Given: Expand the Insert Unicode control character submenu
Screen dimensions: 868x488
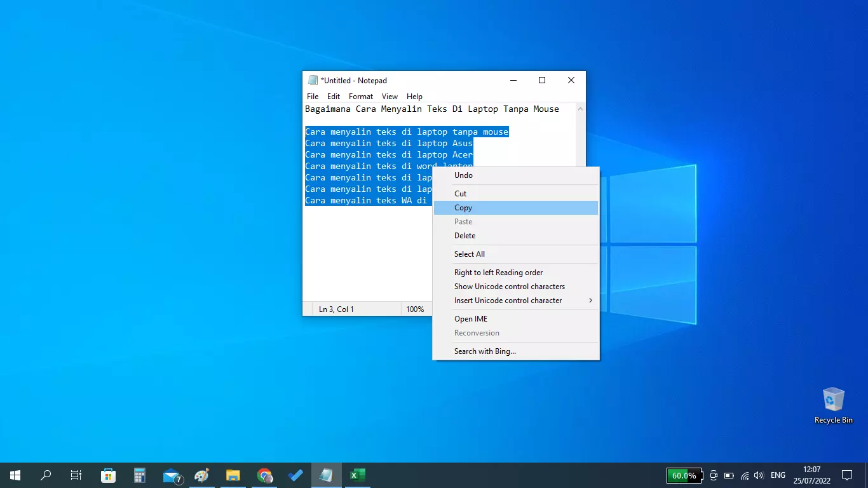Looking at the screenshot, I should [508, 300].
